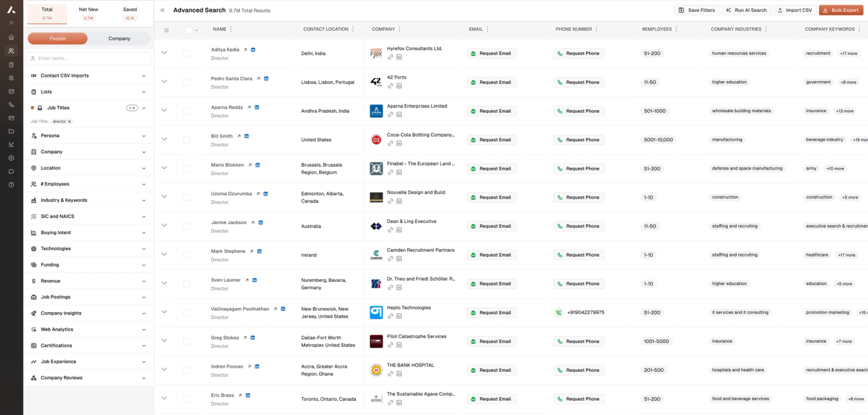Open Pedro Santa Clara's profile arrow icon
Image resolution: width=868 pixels, height=415 pixels.
259,79
